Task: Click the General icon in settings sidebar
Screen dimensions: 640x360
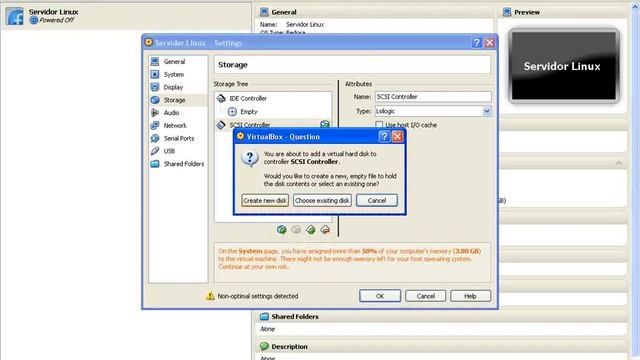Action: point(155,62)
